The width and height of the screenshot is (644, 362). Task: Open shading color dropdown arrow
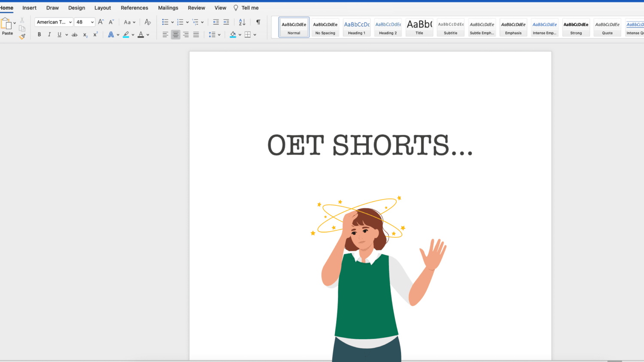[240, 35]
